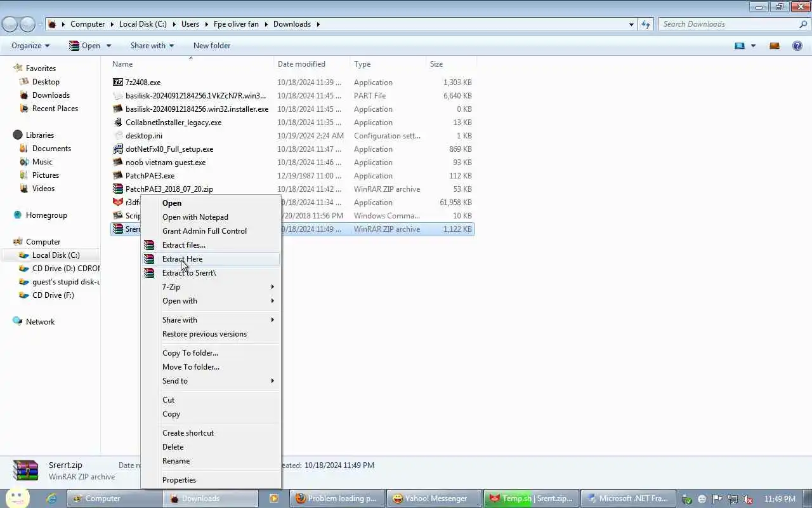Click the network icon in the system tray
The width and height of the screenshot is (812, 508).
733,499
